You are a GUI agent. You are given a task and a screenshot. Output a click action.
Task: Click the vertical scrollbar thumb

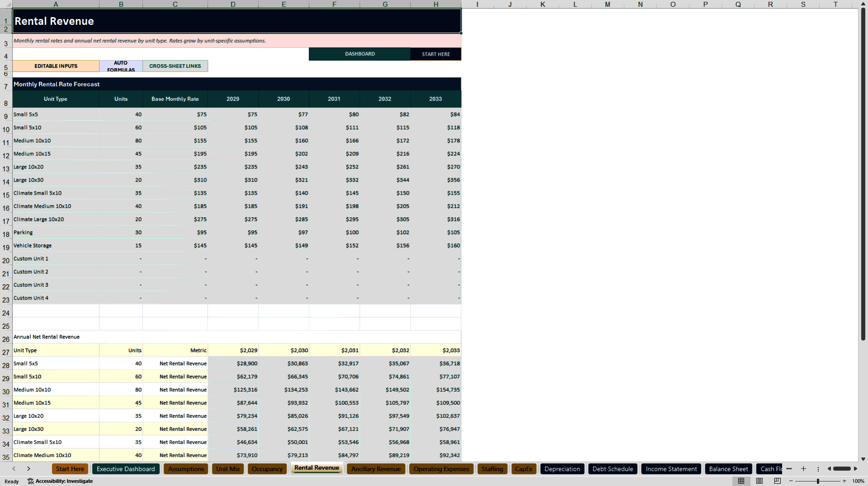coord(863,174)
